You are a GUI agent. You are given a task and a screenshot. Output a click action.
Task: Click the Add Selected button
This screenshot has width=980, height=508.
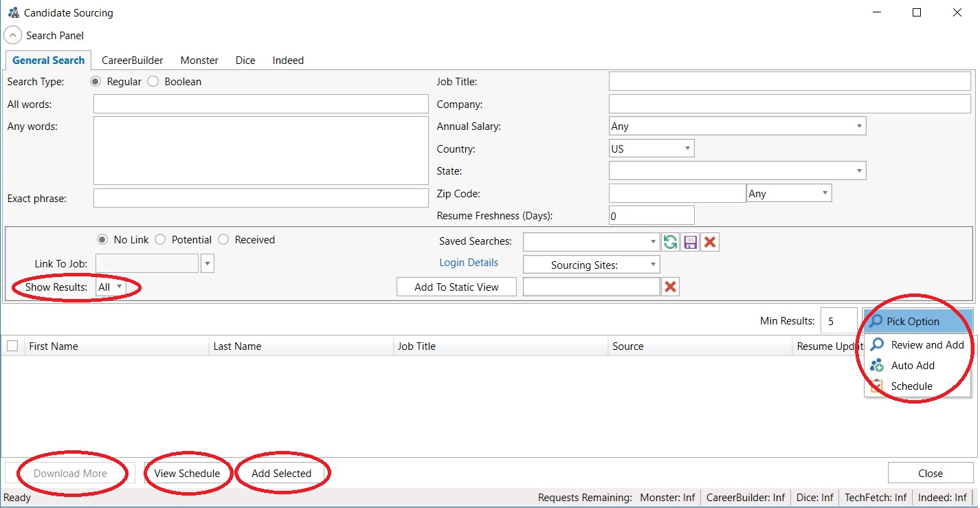282,473
